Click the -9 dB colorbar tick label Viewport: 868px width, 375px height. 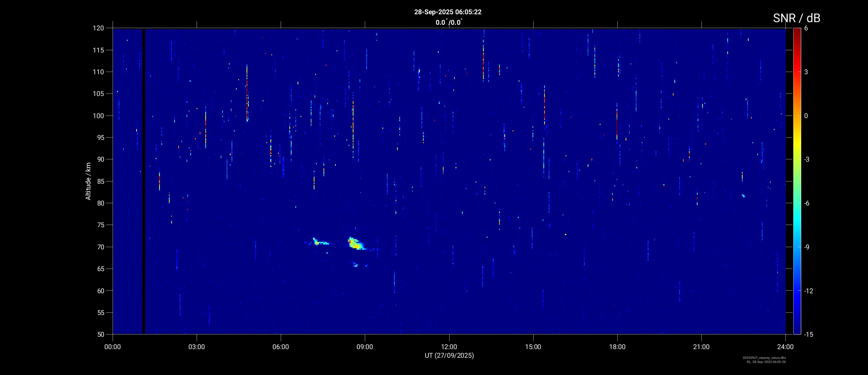[x=807, y=247]
